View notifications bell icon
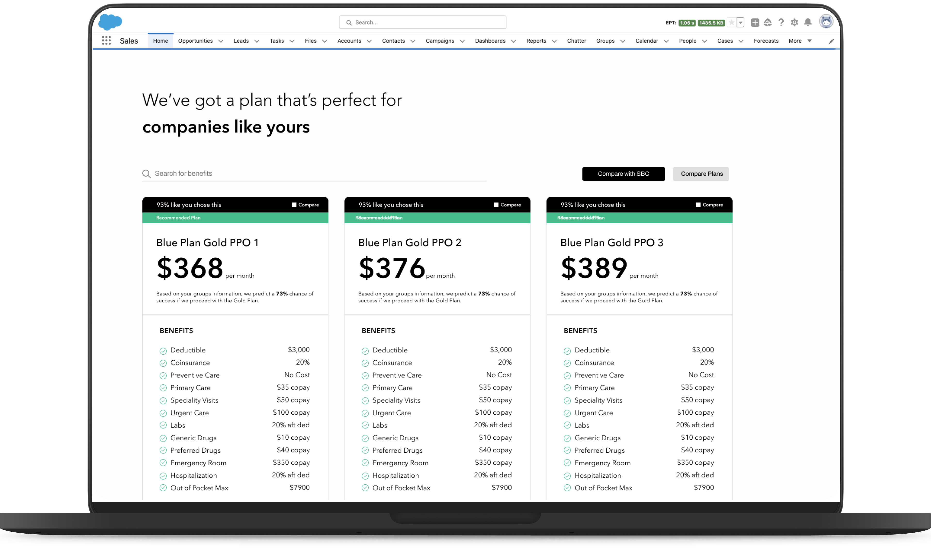 pyautogui.click(x=808, y=23)
